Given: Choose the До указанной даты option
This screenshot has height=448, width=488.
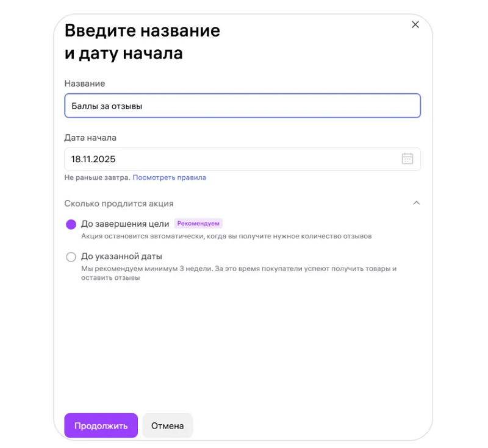Looking at the screenshot, I should pyautogui.click(x=122, y=257).
